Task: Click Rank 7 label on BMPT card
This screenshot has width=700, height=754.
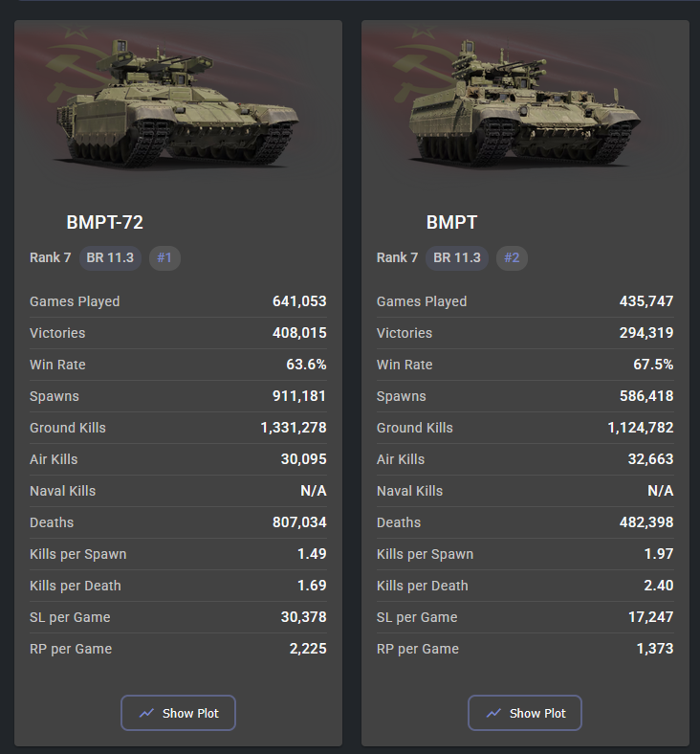Action: (x=397, y=257)
